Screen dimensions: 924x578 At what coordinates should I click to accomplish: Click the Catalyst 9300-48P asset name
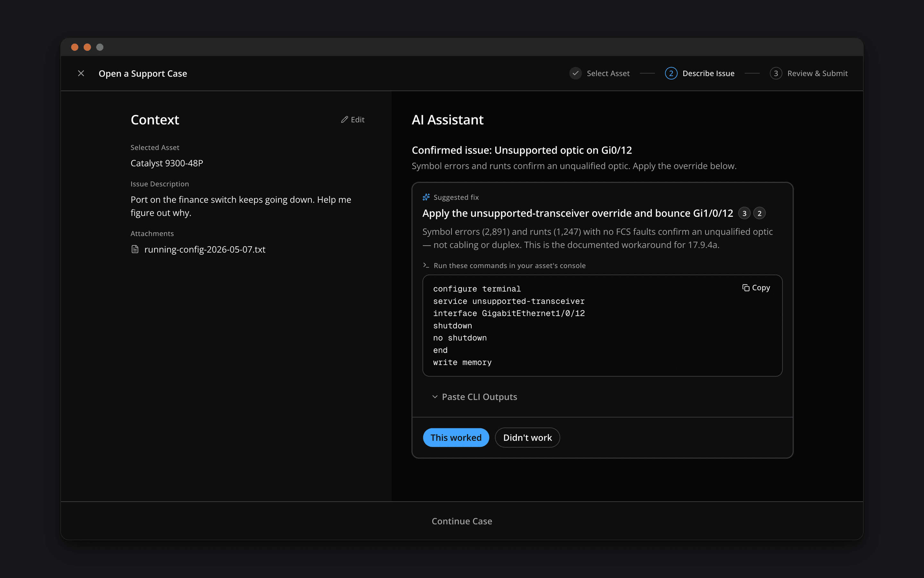click(x=167, y=163)
